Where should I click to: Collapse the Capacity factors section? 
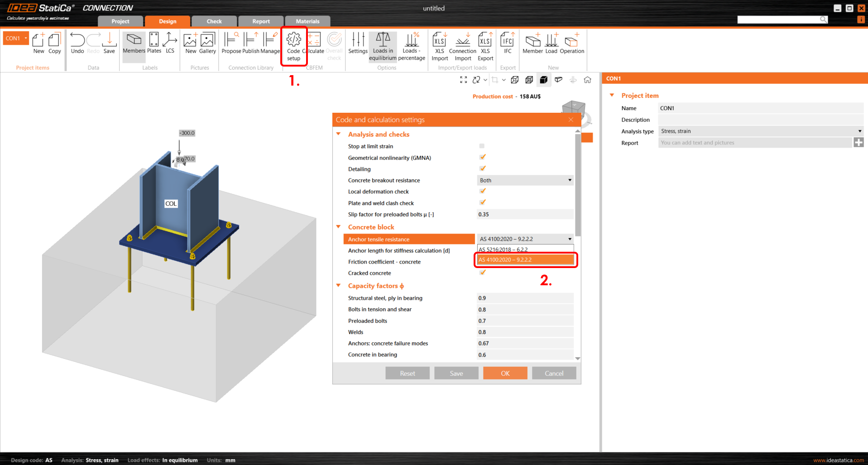(338, 286)
